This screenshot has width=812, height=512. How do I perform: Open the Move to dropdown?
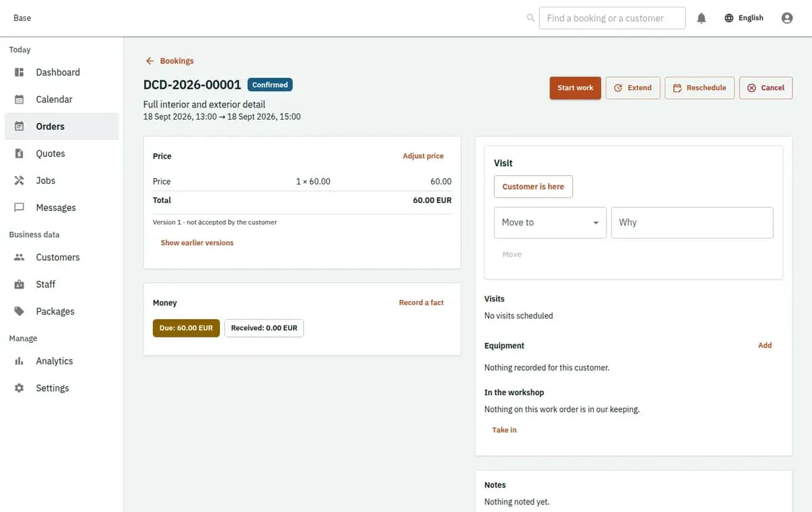click(550, 223)
